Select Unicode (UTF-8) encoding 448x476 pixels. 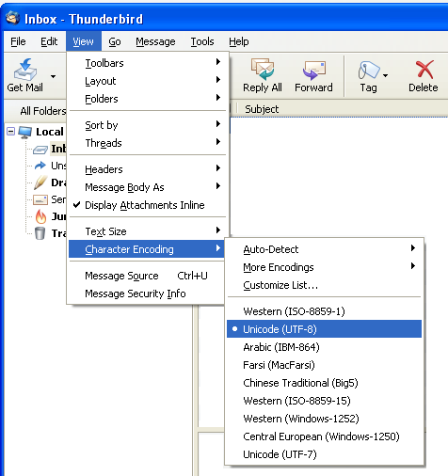[x=325, y=329]
